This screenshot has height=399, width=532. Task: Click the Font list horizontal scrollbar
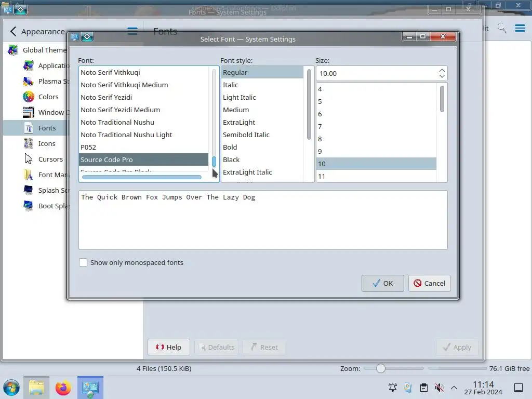coord(142,177)
